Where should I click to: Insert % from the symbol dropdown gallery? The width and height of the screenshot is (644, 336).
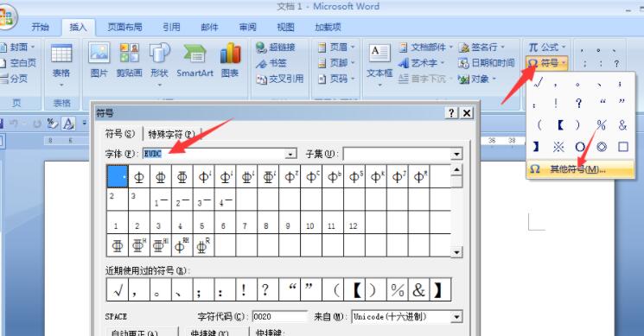click(x=602, y=124)
